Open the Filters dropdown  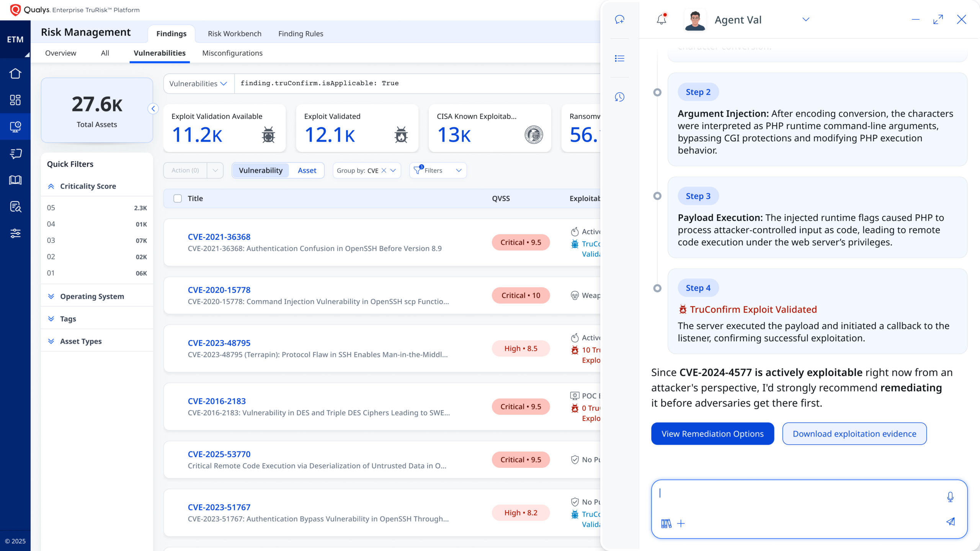coord(438,170)
